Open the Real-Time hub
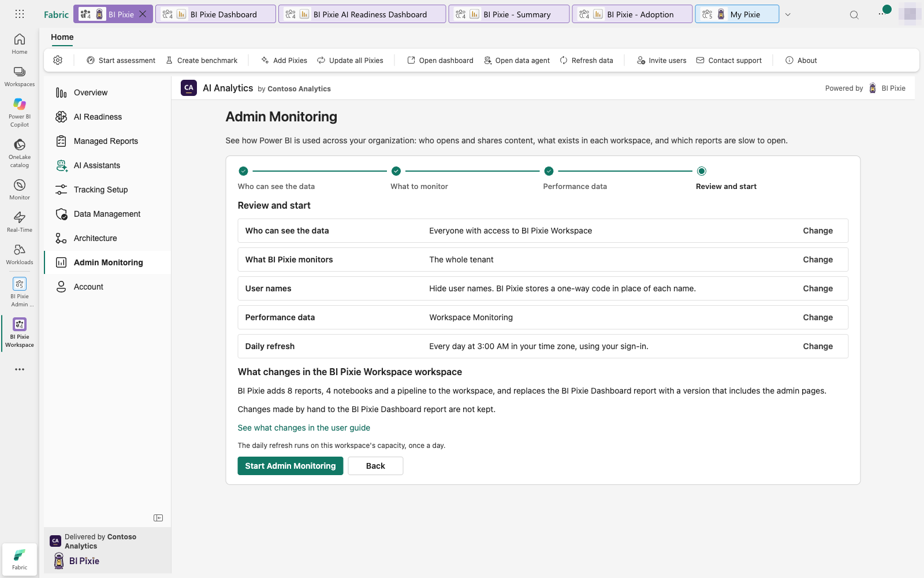This screenshot has height=578, width=924. [x=20, y=222]
